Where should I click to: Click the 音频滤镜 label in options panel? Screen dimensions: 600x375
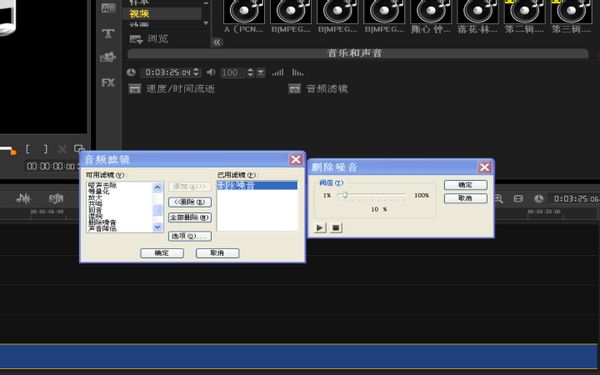[x=327, y=89]
